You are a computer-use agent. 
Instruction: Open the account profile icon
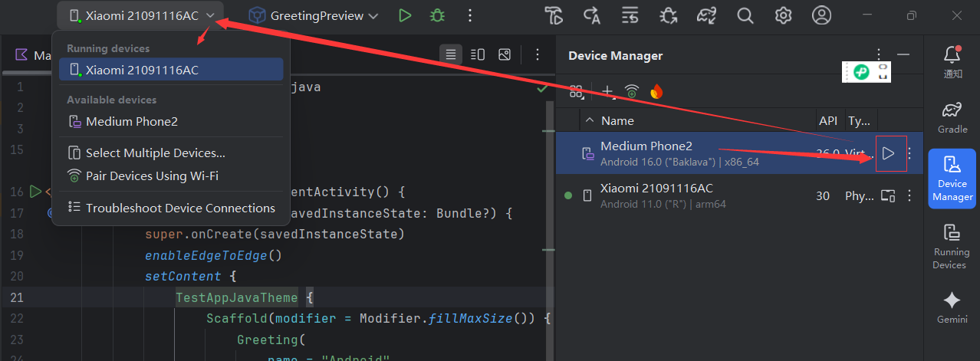coord(822,15)
